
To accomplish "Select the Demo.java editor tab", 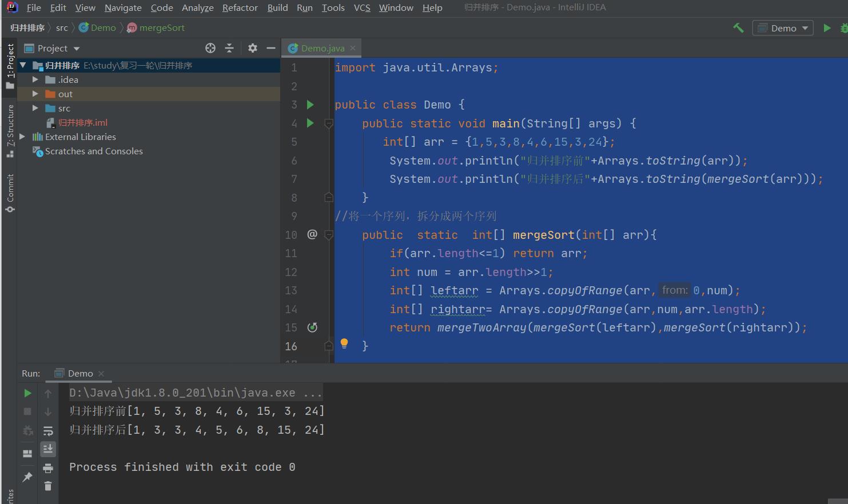I will click(x=323, y=48).
